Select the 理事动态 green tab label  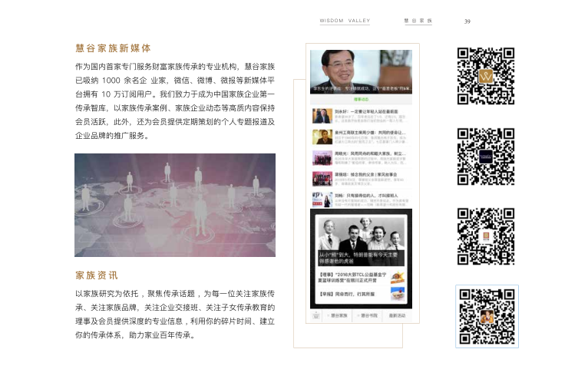(x=361, y=99)
